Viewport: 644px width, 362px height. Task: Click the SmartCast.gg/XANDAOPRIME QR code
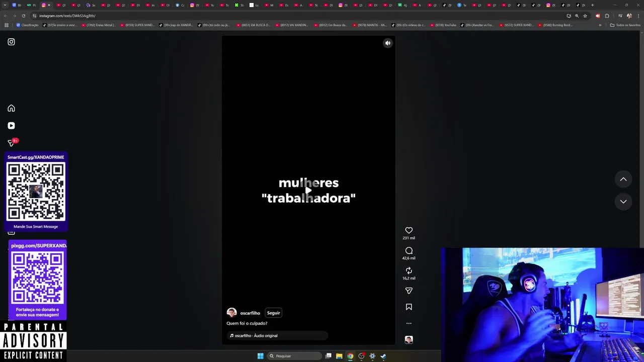[36, 192]
